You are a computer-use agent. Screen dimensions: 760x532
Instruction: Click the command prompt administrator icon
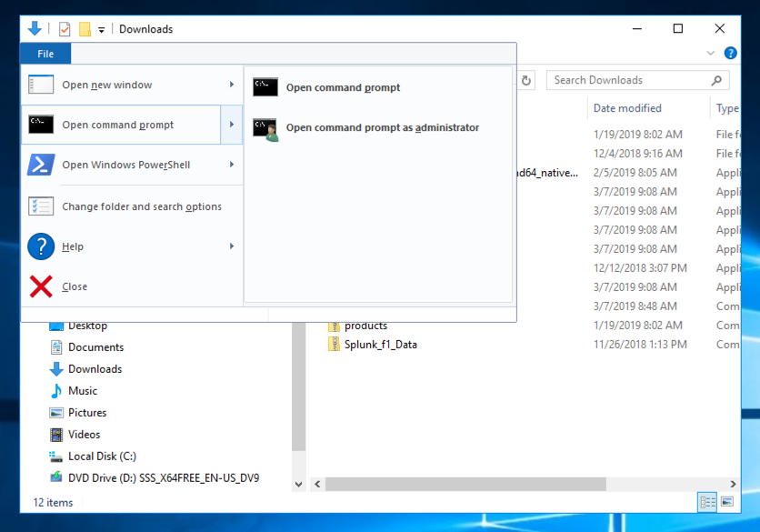pos(265,129)
